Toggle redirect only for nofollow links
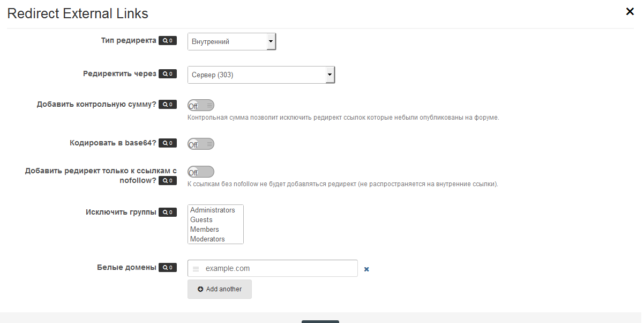The image size is (644, 323). click(201, 172)
